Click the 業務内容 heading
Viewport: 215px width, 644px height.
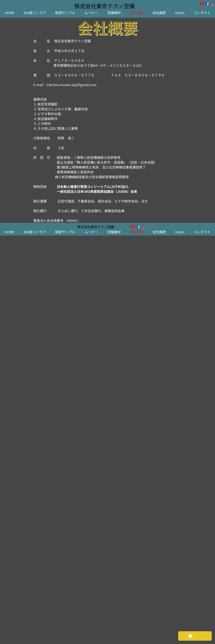[x=40, y=99]
